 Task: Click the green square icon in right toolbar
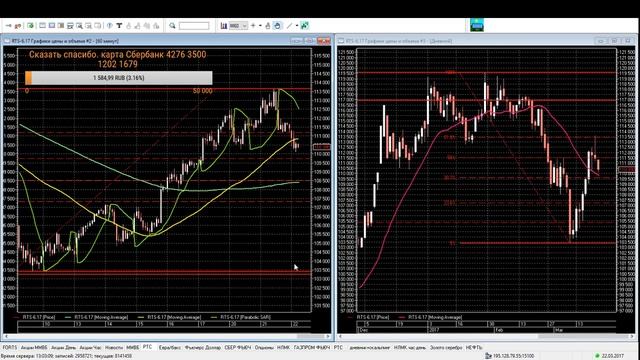point(477,25)
